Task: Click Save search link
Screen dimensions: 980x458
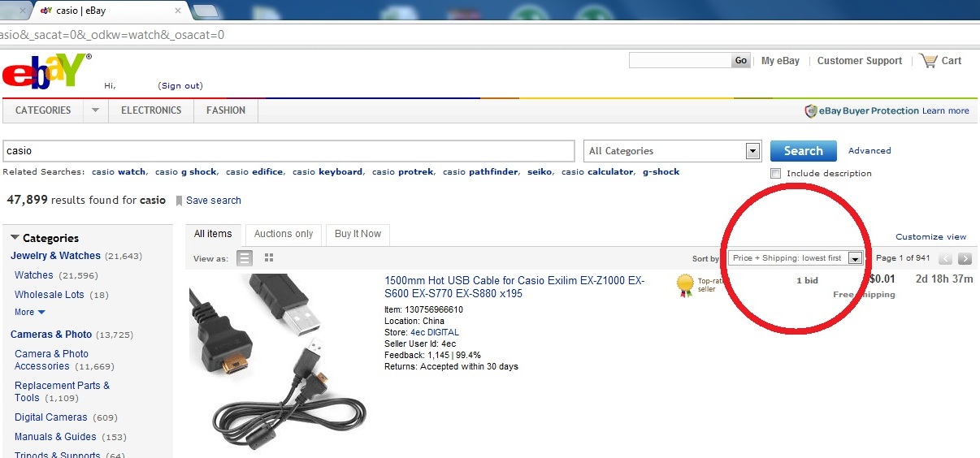Action: 214,201
